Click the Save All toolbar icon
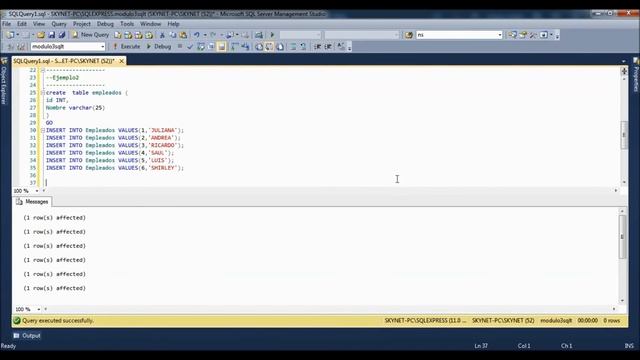 (x=62, y=35)
